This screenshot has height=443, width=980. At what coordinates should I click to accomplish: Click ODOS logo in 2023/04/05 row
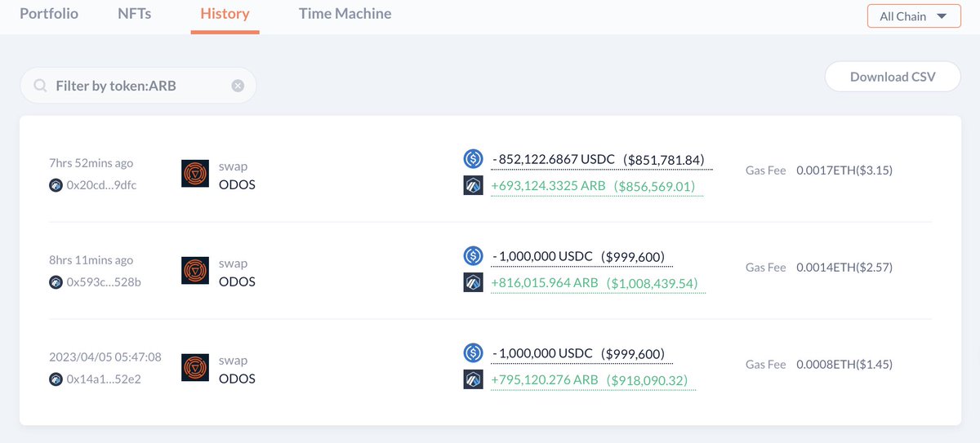195,368
